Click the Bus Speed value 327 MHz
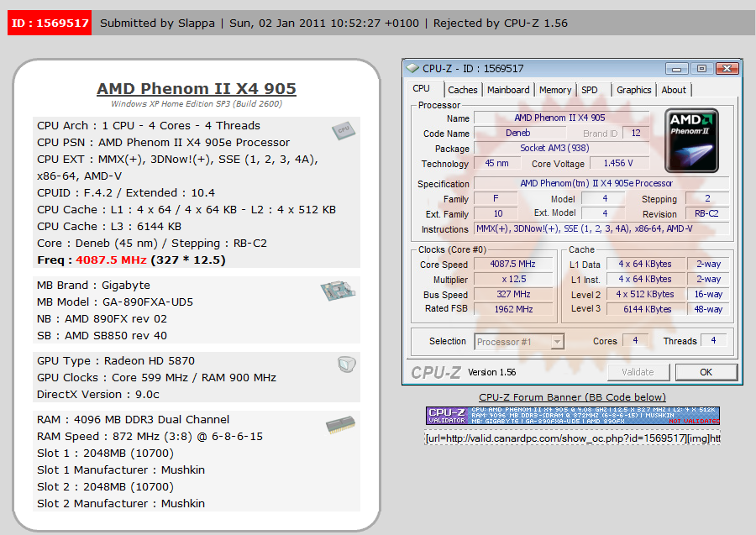The height and width of the screenshot is (535, 756). [x=513, y=294]
